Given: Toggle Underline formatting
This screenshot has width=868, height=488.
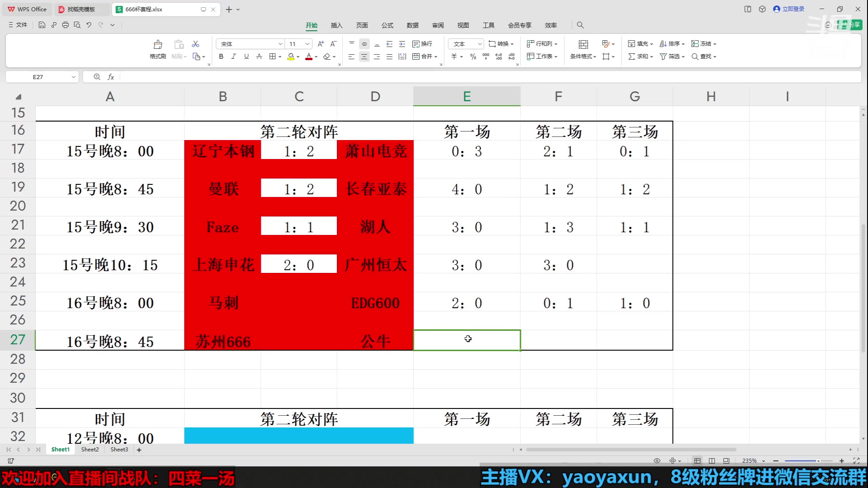Looking at the screenshot, I should [x=246, y=56].
